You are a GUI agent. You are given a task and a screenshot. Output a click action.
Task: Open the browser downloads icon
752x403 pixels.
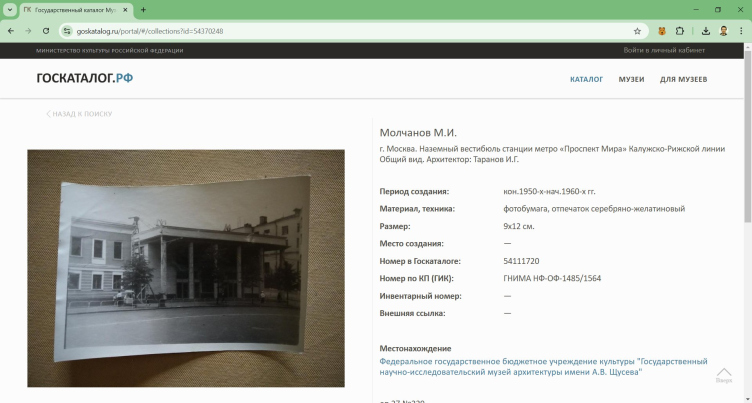pyautogui.click(x=705, y=31)
